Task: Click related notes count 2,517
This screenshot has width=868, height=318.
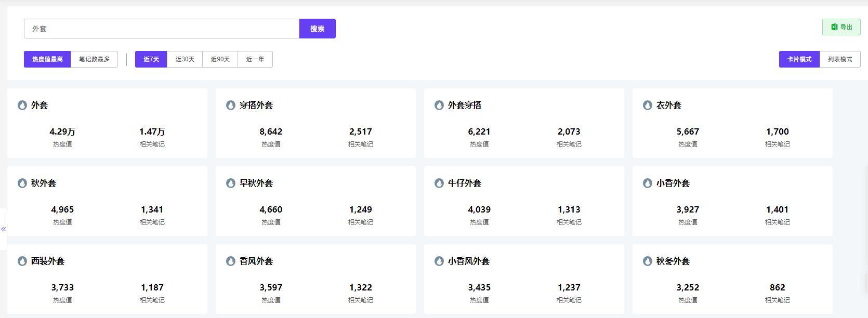Action: click(x=361, y=131)
